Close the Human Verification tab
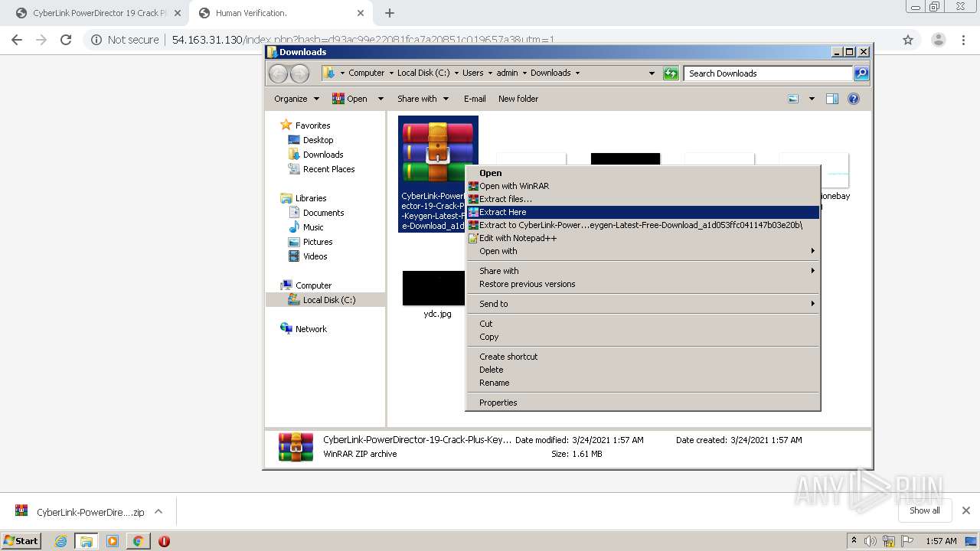980x551 pixels. tap(361, 13)
